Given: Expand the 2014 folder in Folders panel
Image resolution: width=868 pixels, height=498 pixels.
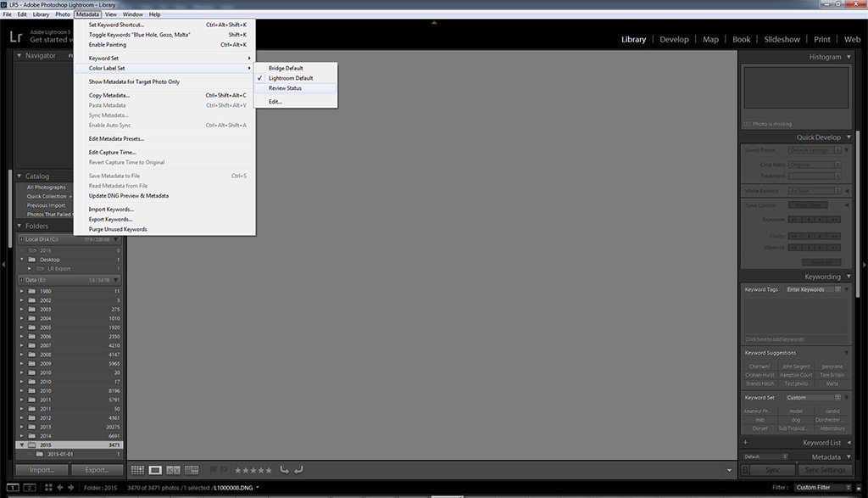Looking at the screenshot, I should pos(22,435).
